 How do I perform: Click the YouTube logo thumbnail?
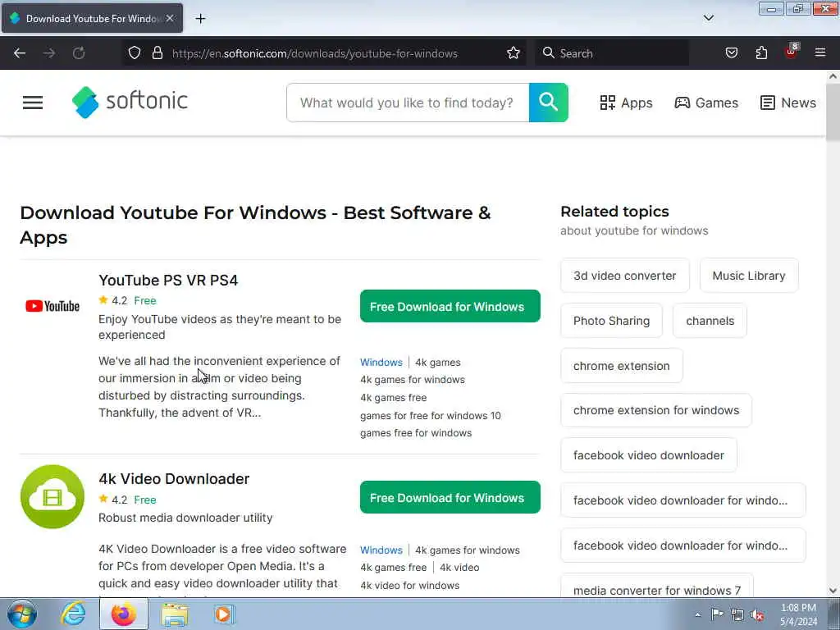coord(52,306)
